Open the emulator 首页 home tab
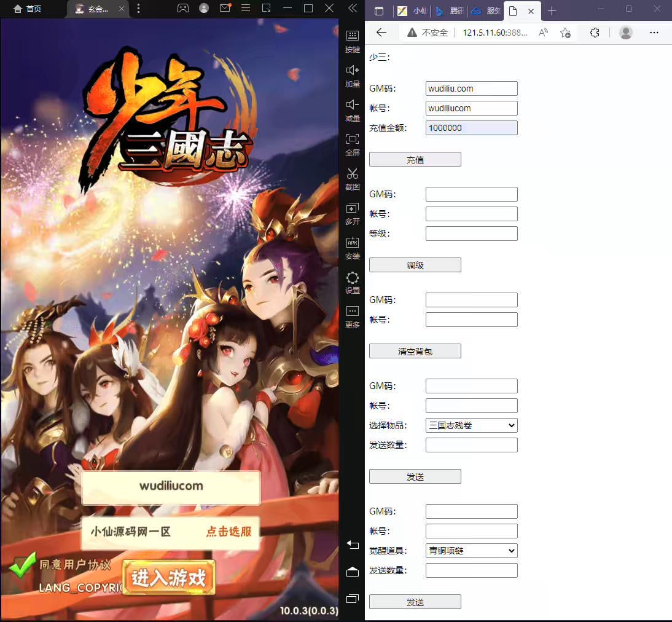This screenshot has height=622, width=672. pos(27,9)
